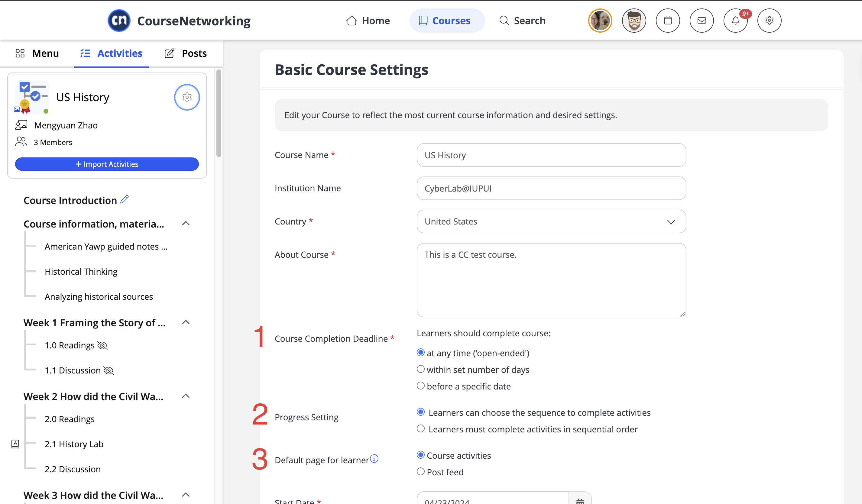Open the notifications bell icon
The width and height of the screenshot is (862, 504).
click(735, 21)
